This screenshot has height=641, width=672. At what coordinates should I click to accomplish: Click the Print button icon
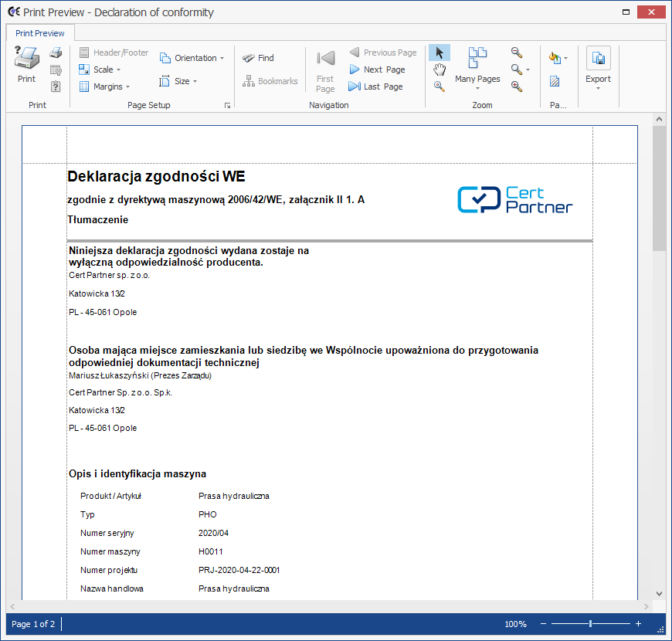[x=26, y=59]
